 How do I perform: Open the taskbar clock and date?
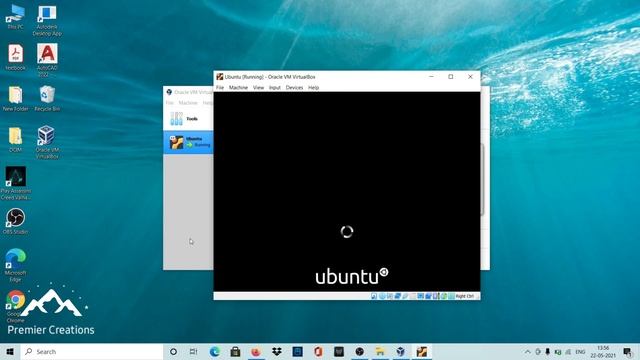tap(603, 351)
